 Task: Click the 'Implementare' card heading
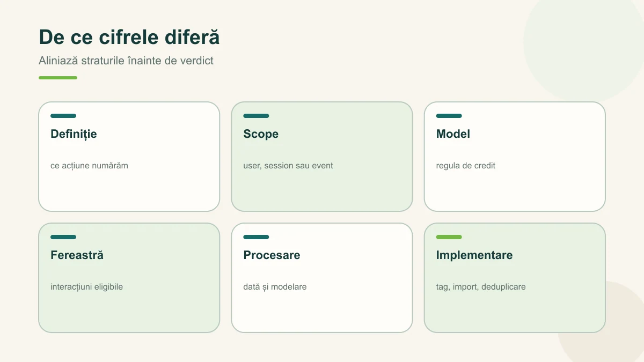pos(474,255)
